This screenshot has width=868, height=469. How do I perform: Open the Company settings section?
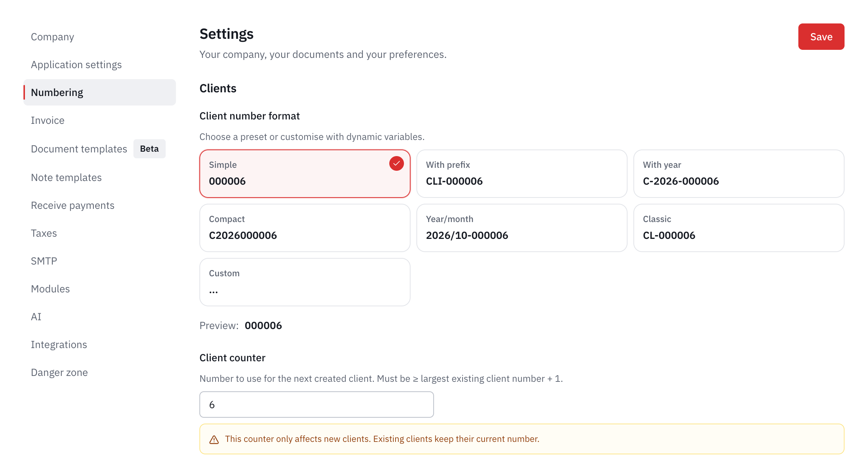[x=100, y=37]
